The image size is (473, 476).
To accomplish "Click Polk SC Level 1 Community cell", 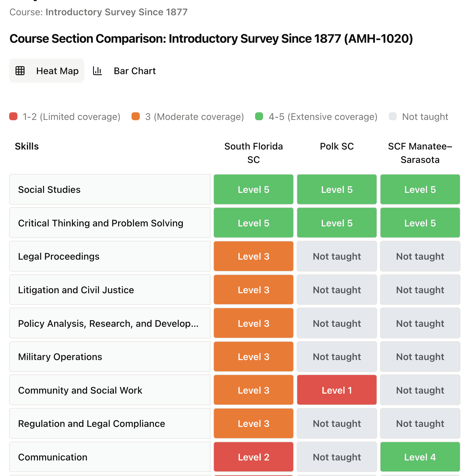I will click(x=337, y=390).
